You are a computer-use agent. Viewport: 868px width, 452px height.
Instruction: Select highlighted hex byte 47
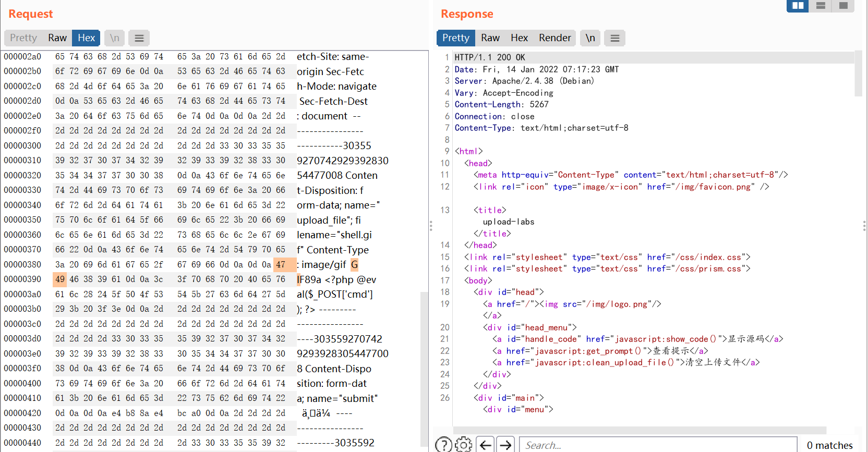281,265
